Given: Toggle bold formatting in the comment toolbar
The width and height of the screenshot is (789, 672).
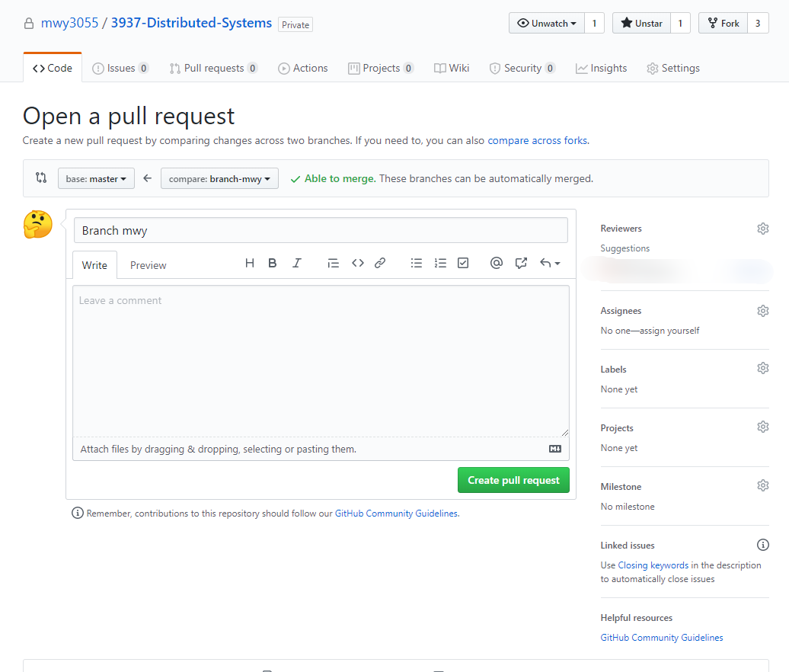Looking at the screenshot, I should (x=272, y=263).
